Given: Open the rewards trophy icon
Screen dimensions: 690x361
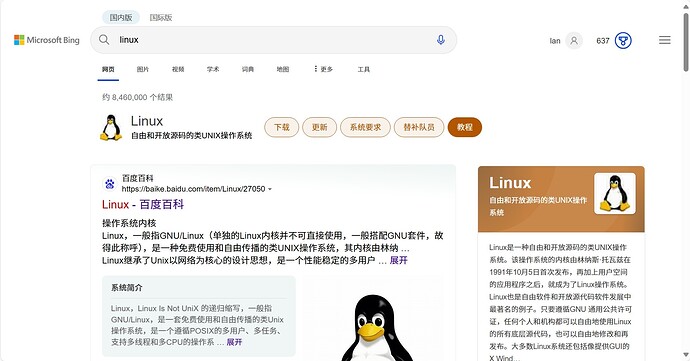Looking at the screenshot, I should coord(623,41).
